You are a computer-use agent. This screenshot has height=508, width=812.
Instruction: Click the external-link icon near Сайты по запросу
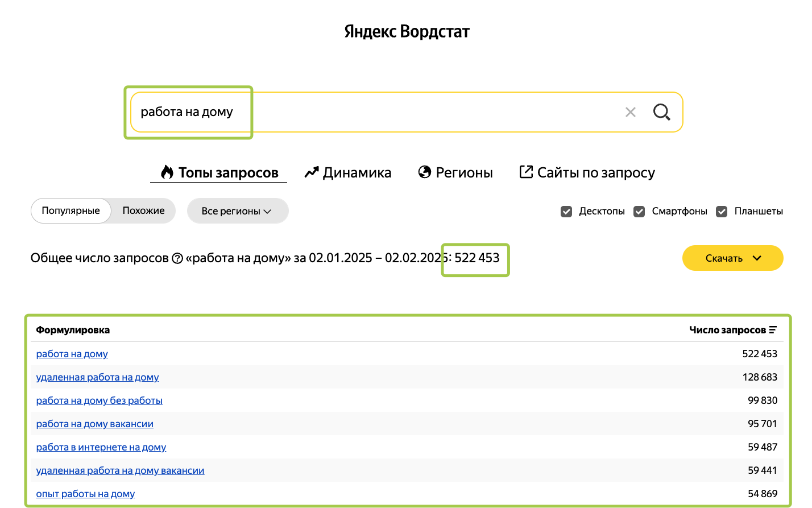[526, 172]
